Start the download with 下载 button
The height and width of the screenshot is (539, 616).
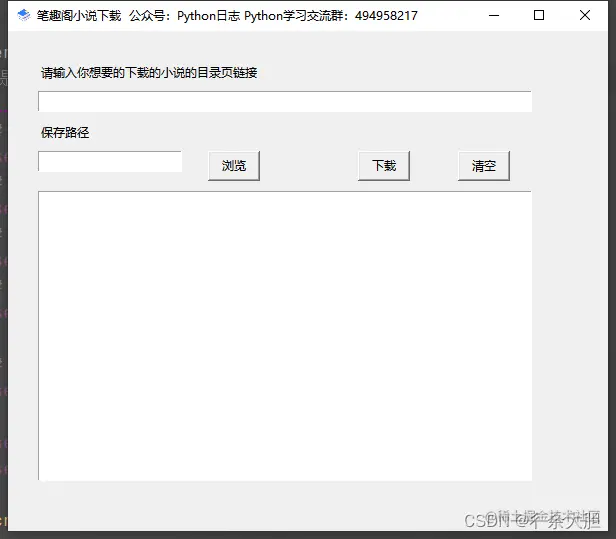(x=384, y=166)
